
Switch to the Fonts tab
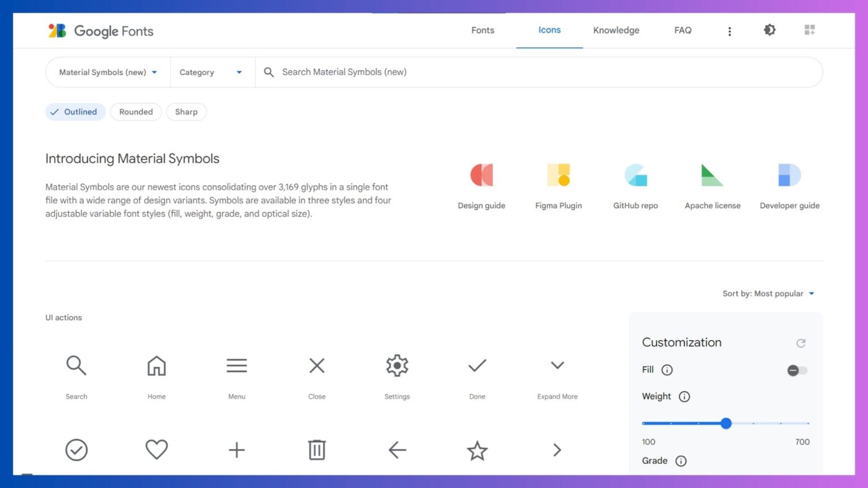pyautogui.click(x=482, y=30)
